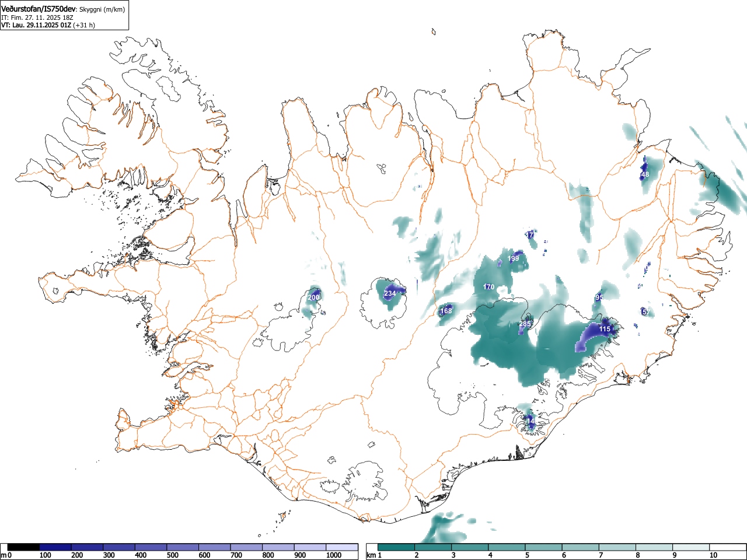Click the dark blue 100–200 m legend swatch

click(55, 547)
